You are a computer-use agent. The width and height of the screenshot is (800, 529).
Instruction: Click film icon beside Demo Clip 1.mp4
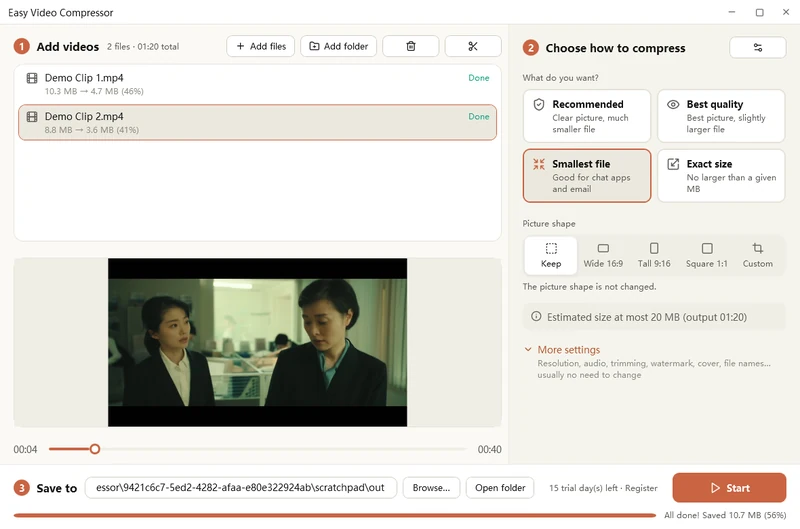pos(32,78)
